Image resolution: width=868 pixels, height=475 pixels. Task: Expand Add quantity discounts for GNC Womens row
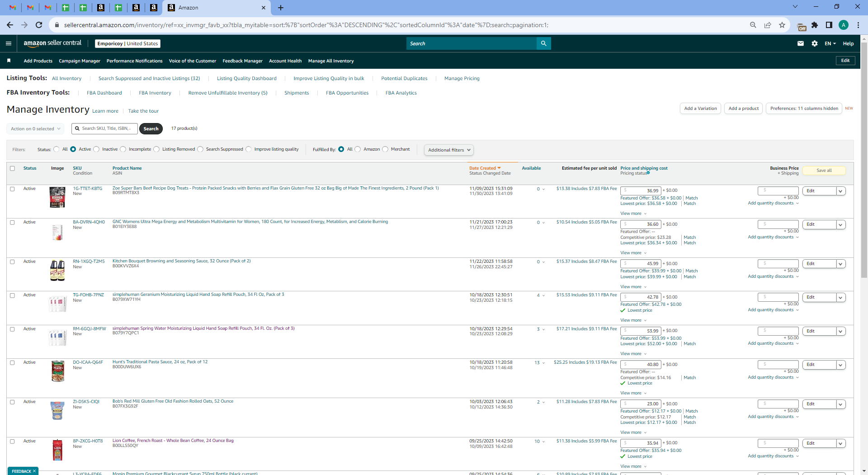(x=773, y=237)
